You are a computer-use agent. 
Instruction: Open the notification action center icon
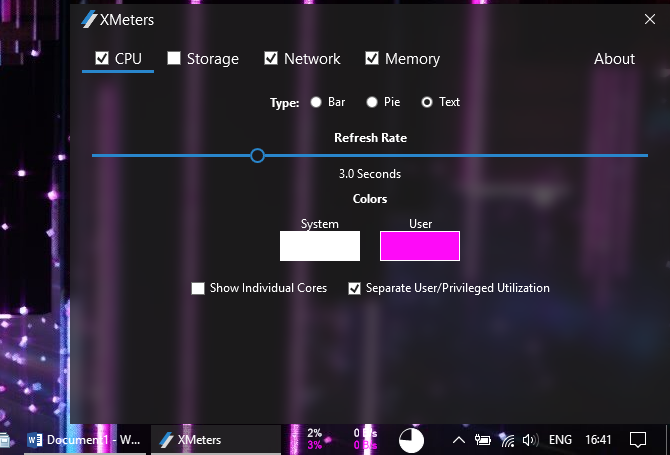638,440
